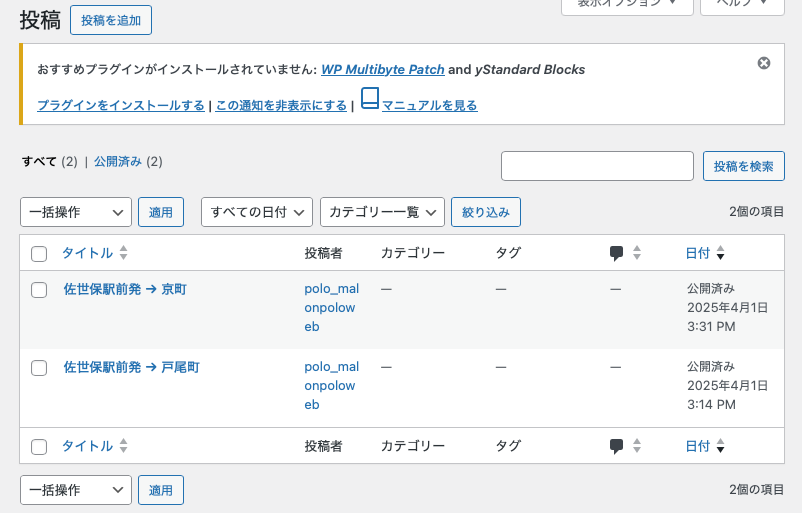Dismiss the plugin notice with the X icon

tap(764, 63)
